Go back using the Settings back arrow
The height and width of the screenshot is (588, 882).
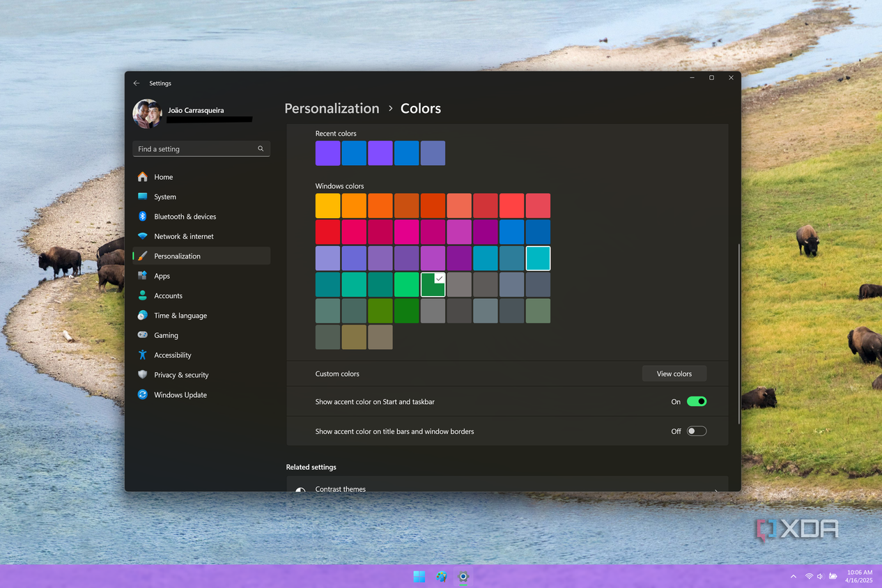tap(137, 83)
